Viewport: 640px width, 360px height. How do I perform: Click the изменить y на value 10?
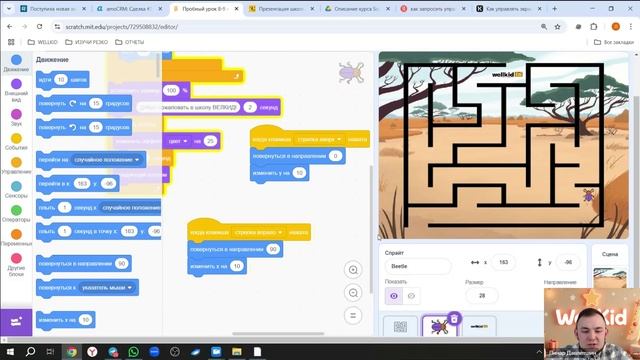(x=299, y=173)
